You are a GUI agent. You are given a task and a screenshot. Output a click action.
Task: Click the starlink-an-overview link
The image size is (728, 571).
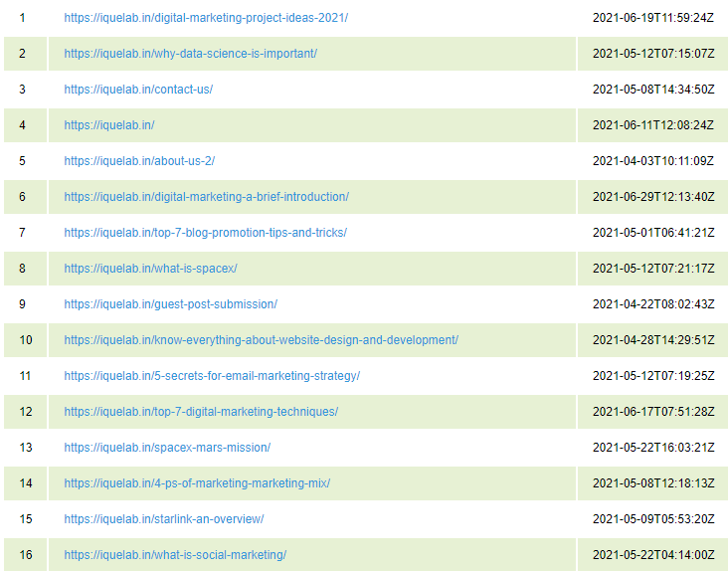[164, 519]
